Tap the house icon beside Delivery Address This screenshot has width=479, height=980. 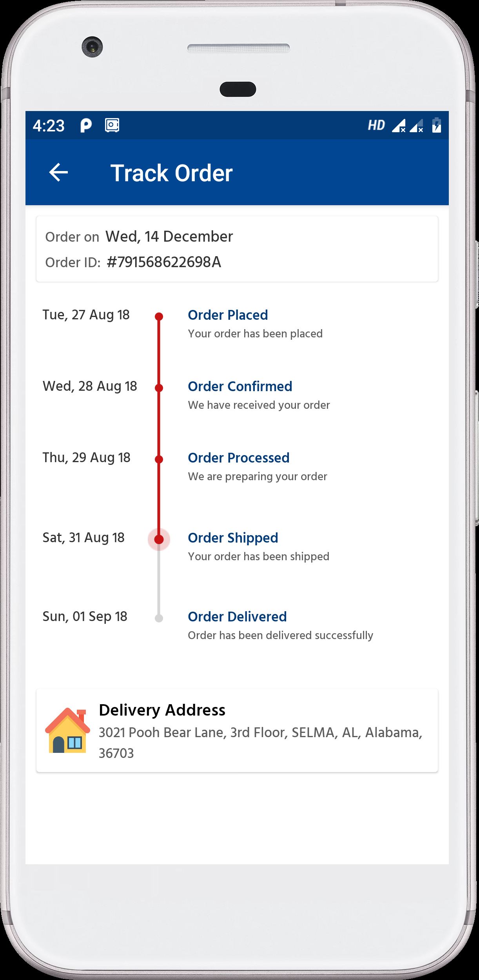pos(67,730)
